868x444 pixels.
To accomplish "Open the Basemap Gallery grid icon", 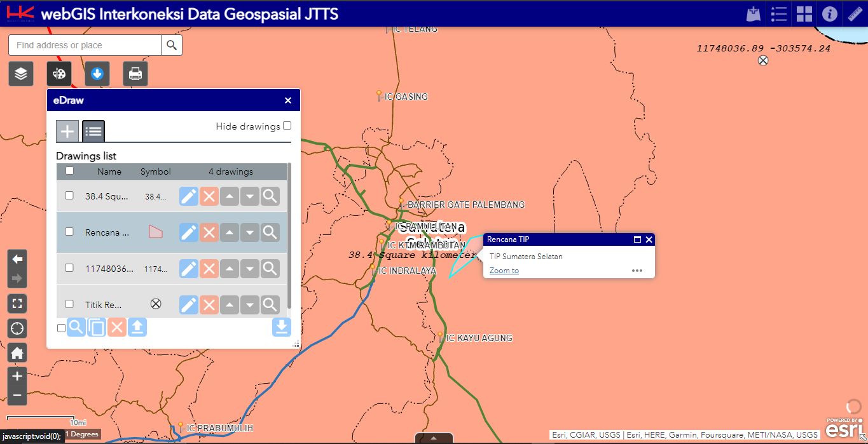I will [804, 14].
